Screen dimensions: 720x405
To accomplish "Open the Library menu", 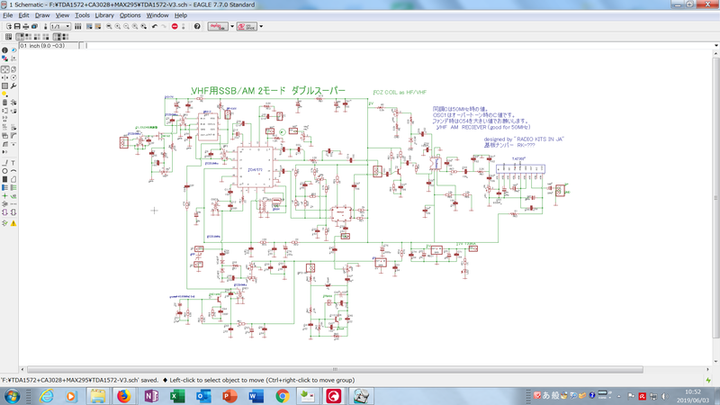I will (x=104, y=16).
